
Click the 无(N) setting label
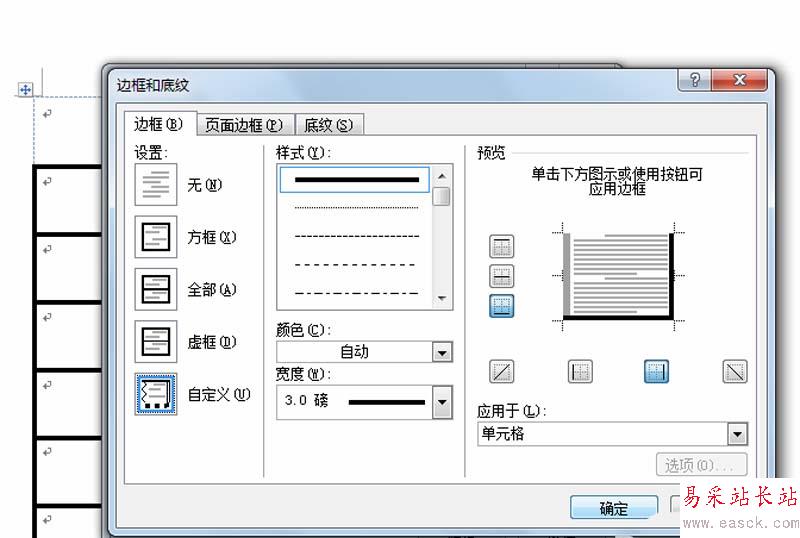point(205,185)
